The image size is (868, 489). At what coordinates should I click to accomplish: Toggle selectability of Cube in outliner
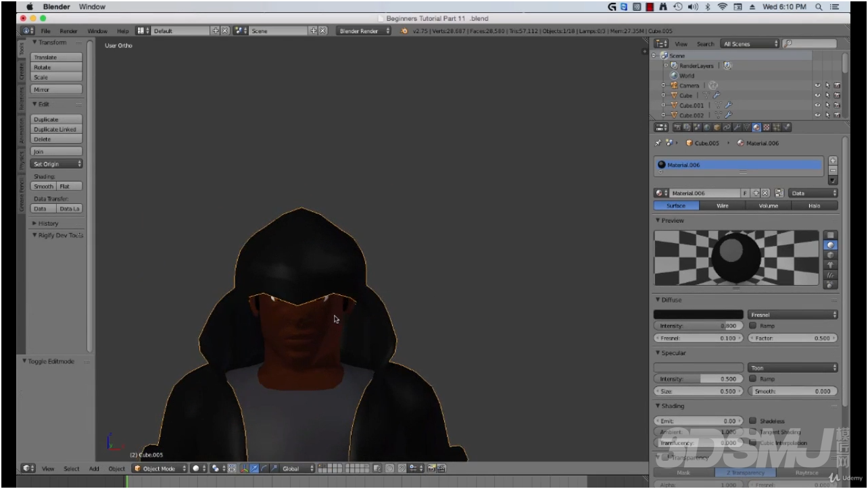click(x=827, y=95)
